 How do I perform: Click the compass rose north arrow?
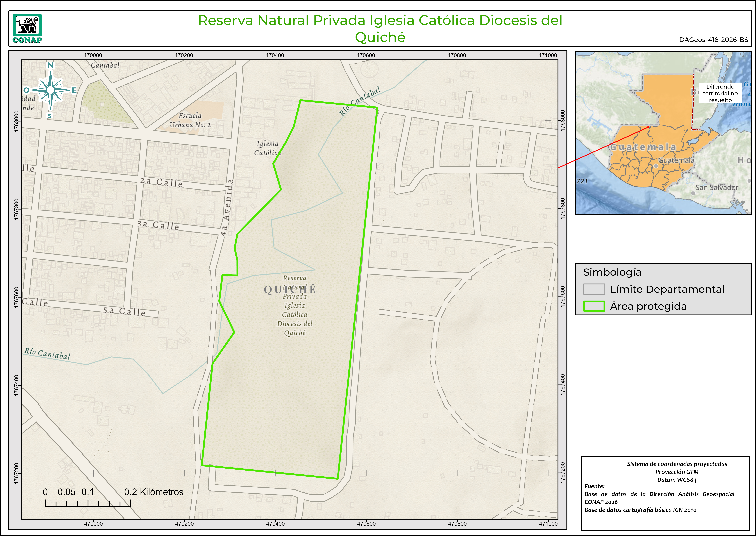tap(50, 90)
